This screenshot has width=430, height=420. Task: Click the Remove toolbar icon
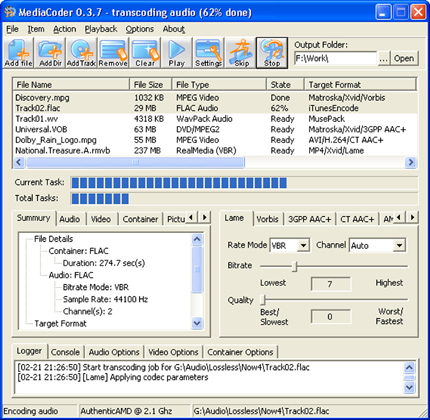click(x=113, y=53)
